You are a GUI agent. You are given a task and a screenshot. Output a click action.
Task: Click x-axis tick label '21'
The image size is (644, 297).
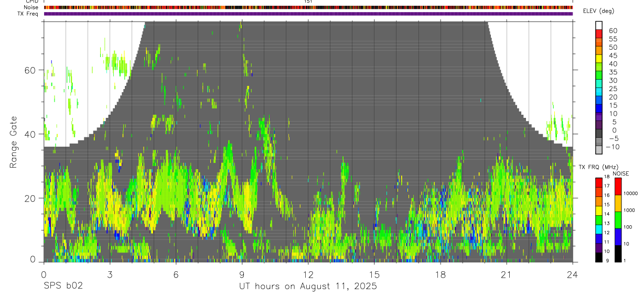tap(506, 274)
